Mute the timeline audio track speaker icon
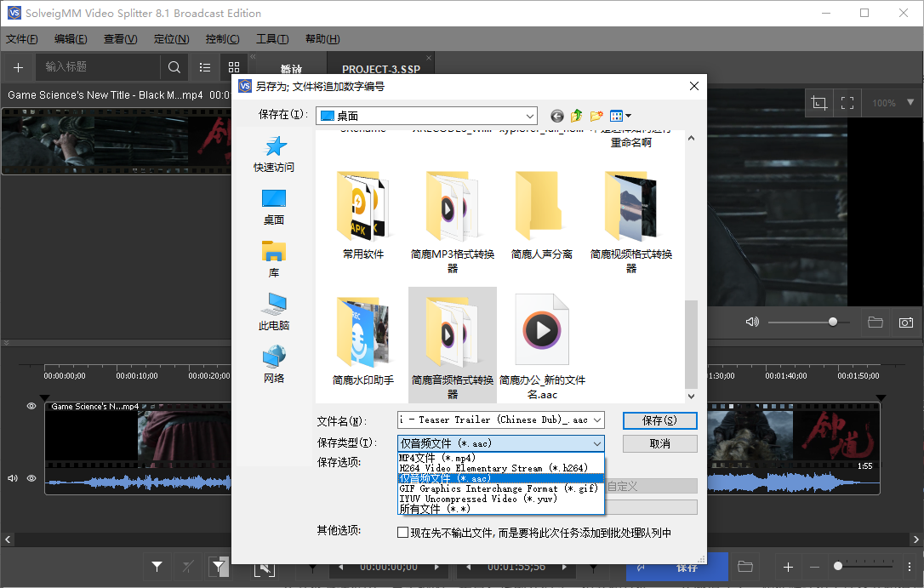Viewport: 924px width, 588px height. coord(11,478)
